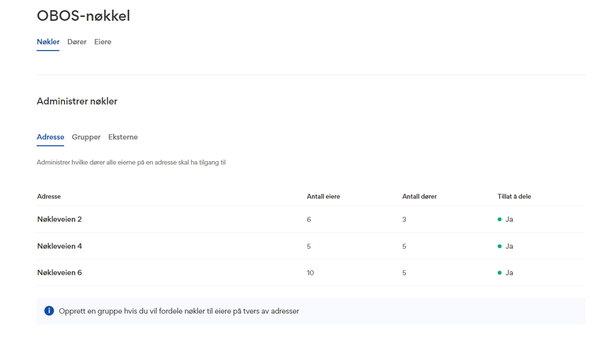Click the blue info icon
This screenshot has width=603, height=364.
(x=49, y=311)
